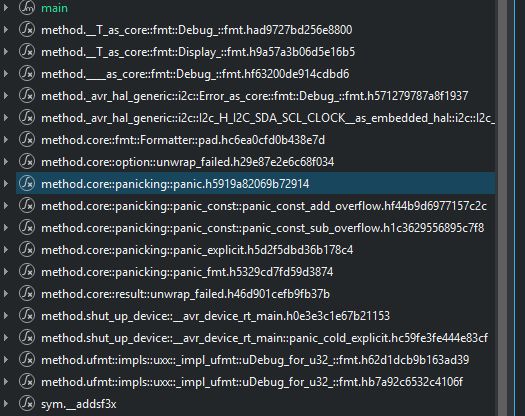
Task: Select avr_hal_generic I2c_H_I2C_SDA_SCL_CLOCK function
Action: [268, 118]
